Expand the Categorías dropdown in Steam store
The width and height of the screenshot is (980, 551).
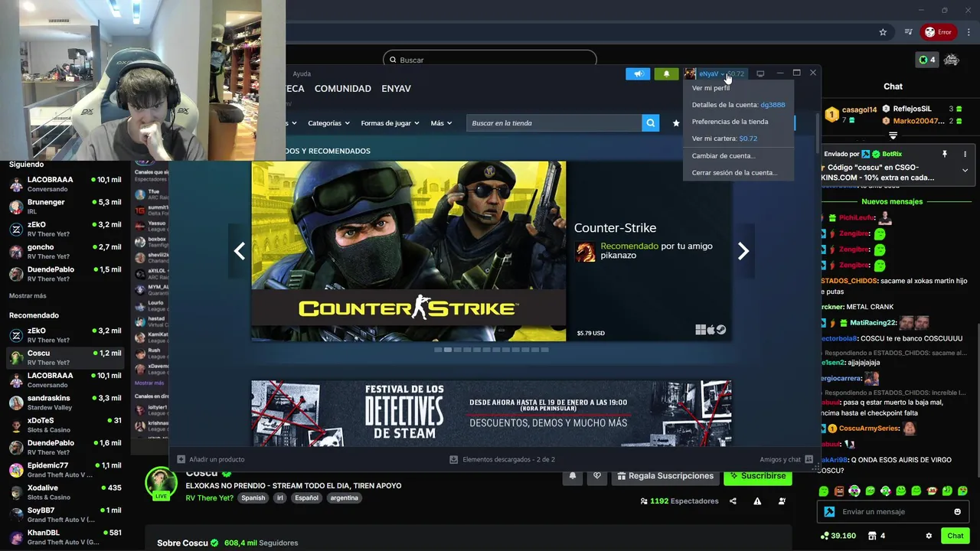pyautogui.click(x=328, y=123)
